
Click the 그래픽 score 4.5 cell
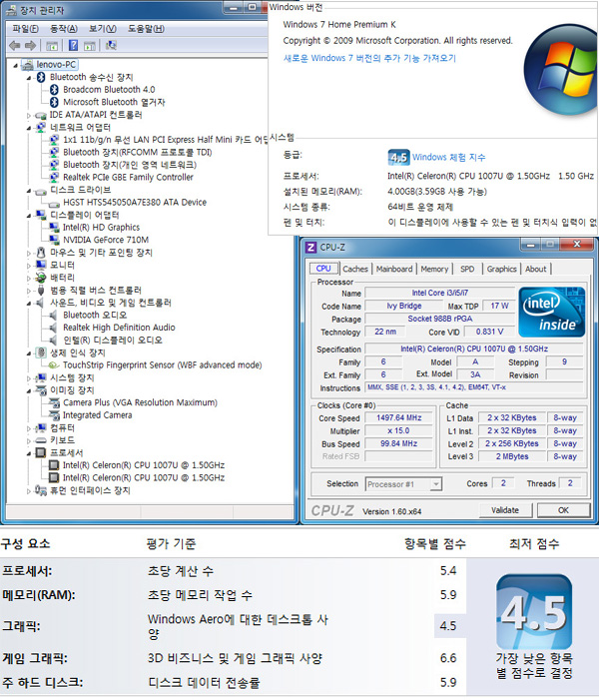(448, 626)
